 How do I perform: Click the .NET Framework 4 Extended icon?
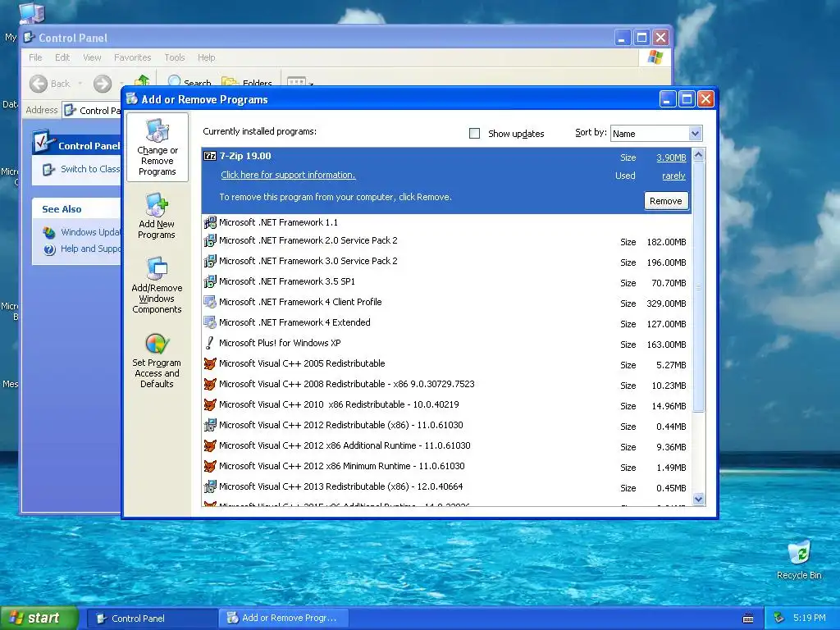[x=210, y=322]
